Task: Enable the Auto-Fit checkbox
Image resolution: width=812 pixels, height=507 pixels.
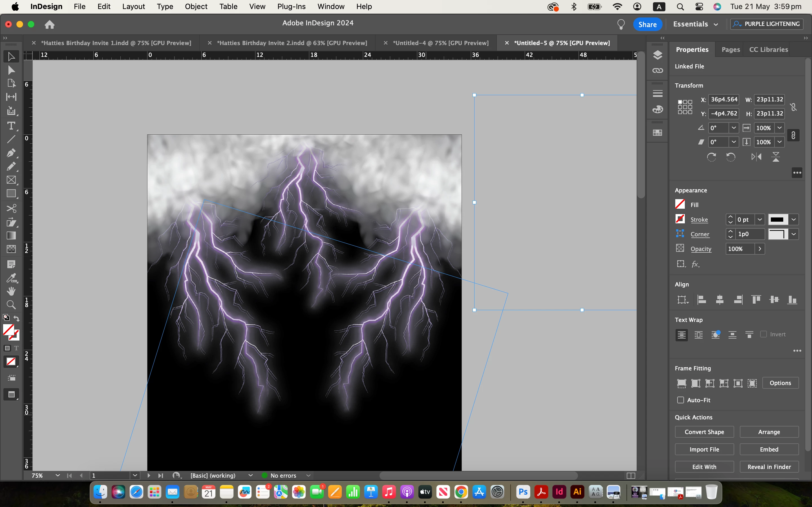Action: coord(680,400)
